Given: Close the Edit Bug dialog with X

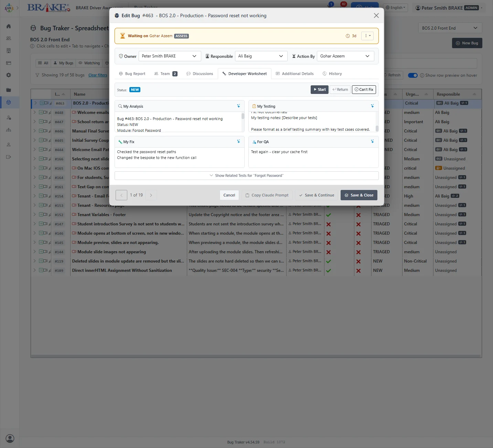Looking at the screenshot, I should tap(376, 15).
